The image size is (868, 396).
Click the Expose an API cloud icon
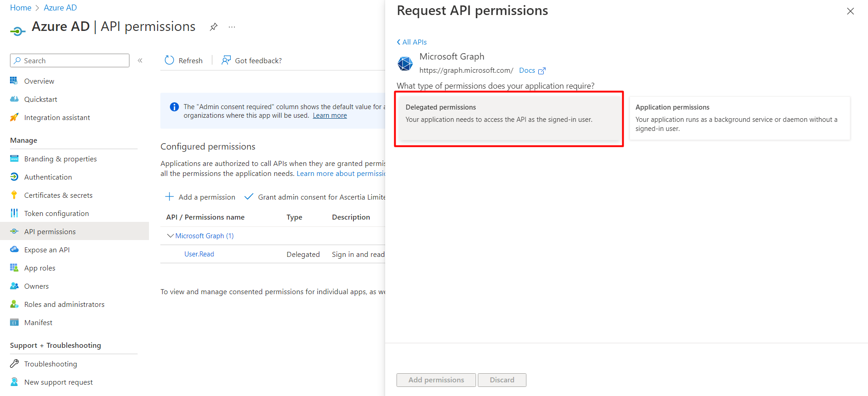(14, 250)
